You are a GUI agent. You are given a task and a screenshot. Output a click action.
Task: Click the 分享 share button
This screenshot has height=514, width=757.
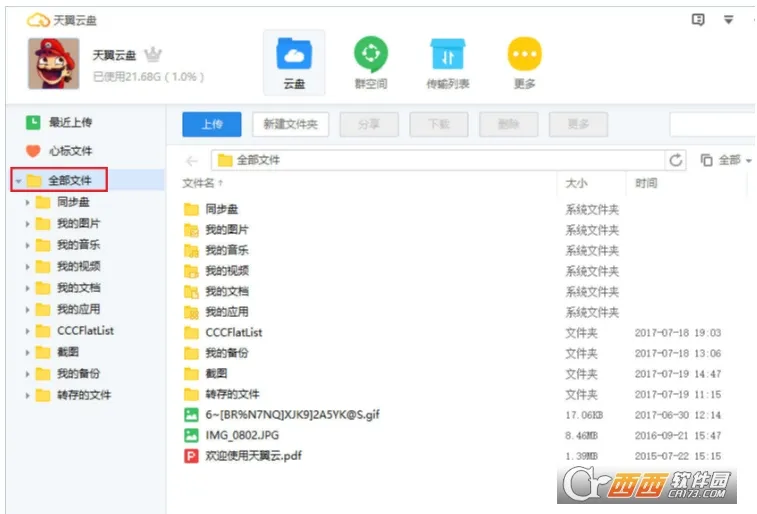pyautogui.click(x=369, y=125)
